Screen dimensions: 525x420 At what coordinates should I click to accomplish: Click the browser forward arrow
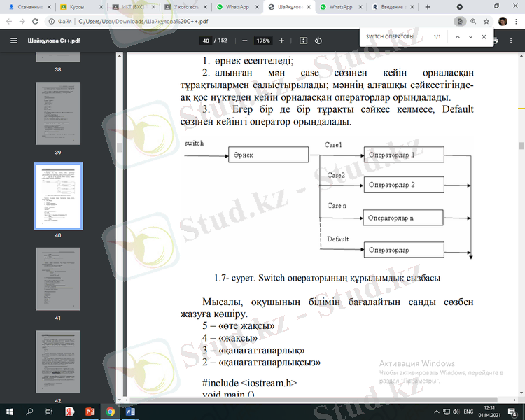pos(22,22)
